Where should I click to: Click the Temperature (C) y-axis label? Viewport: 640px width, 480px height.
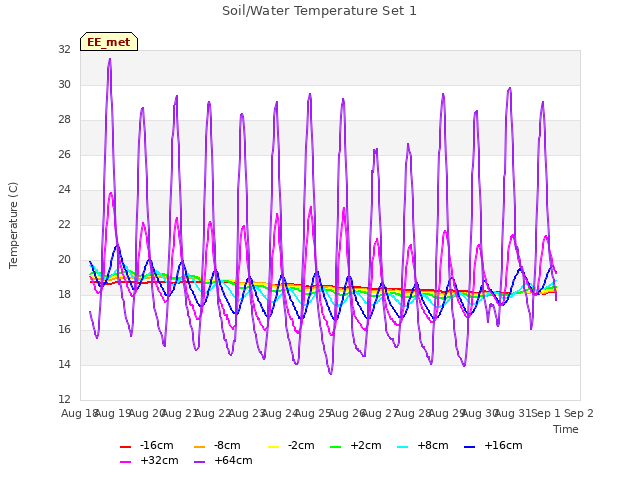[x=13, y=225]
